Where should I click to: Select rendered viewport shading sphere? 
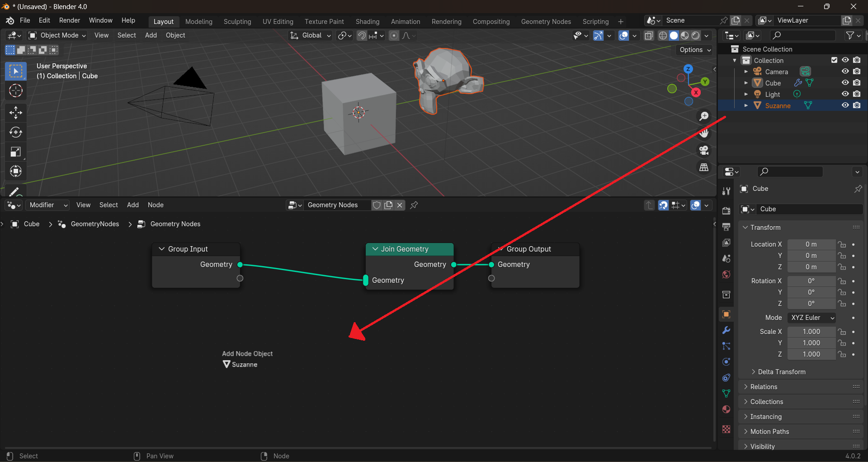[x=696, y=35]
